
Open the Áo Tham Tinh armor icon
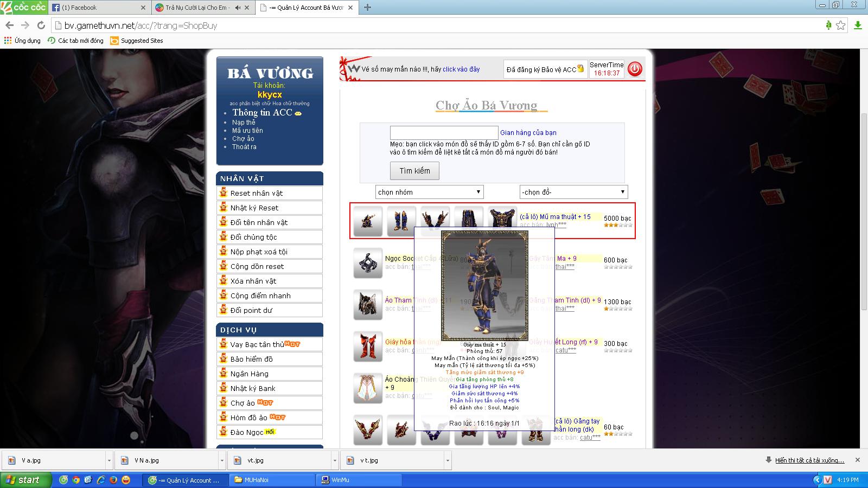(x=368, y=304)
